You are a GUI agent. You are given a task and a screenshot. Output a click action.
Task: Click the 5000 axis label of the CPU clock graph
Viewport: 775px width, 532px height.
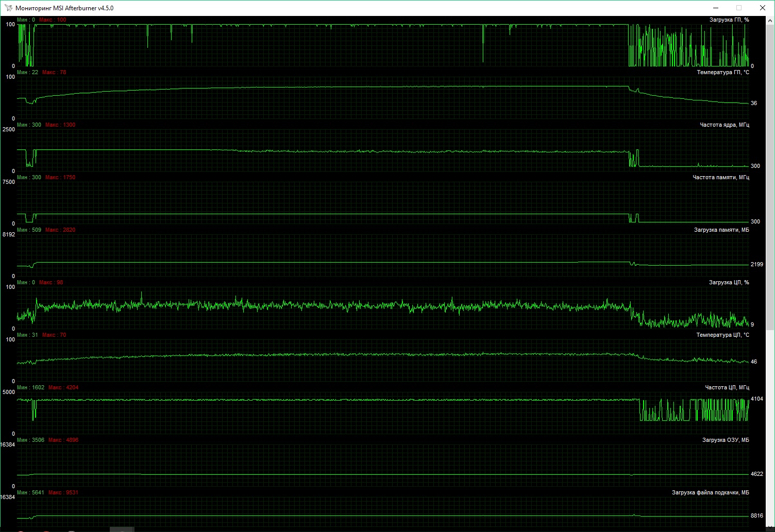pyautogui.click(x=9, y=392)
